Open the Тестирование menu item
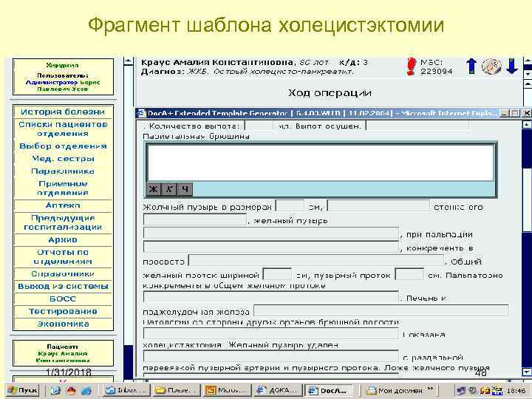 (x=63, y=312)
